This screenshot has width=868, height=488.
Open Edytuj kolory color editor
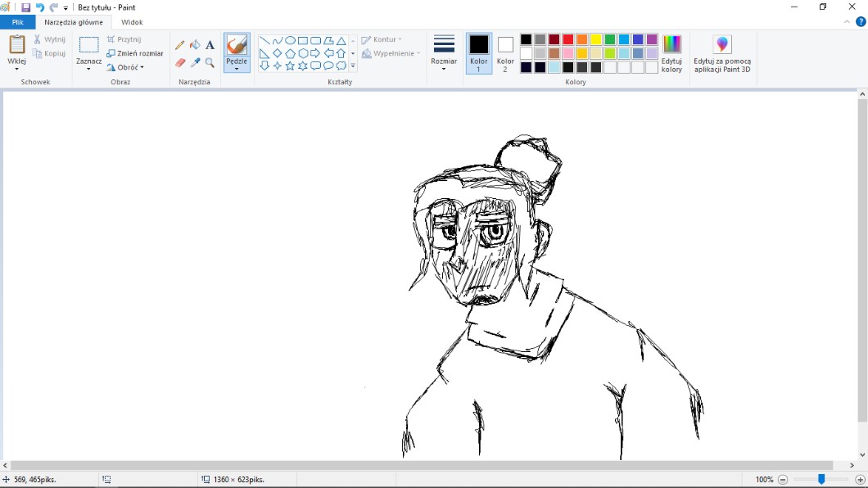(x=671, y=54)
